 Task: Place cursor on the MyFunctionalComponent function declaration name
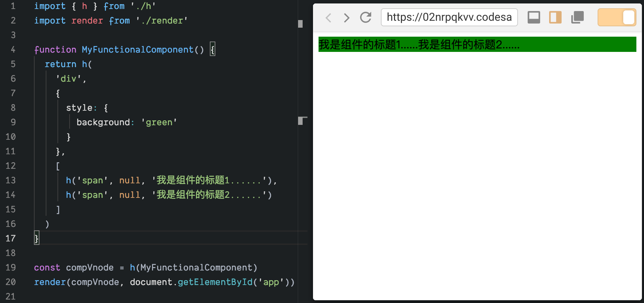tap(137, 49)
